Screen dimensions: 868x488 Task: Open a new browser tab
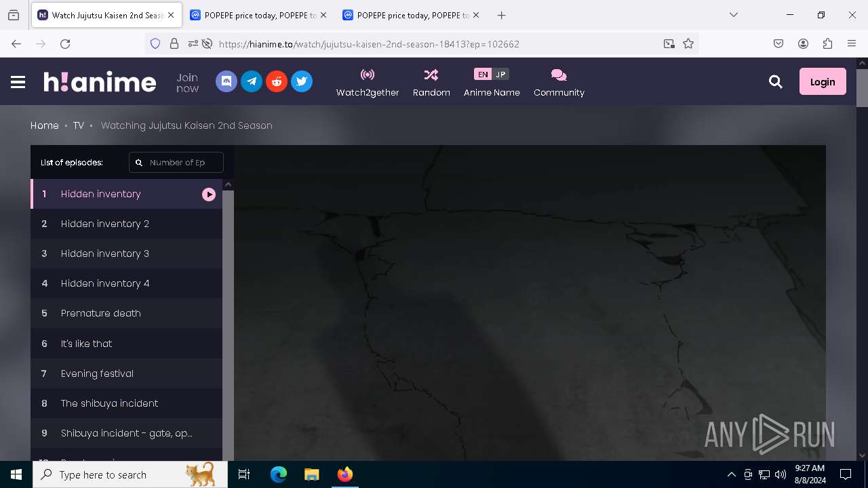pyautogui.click(x=501, y=15)
